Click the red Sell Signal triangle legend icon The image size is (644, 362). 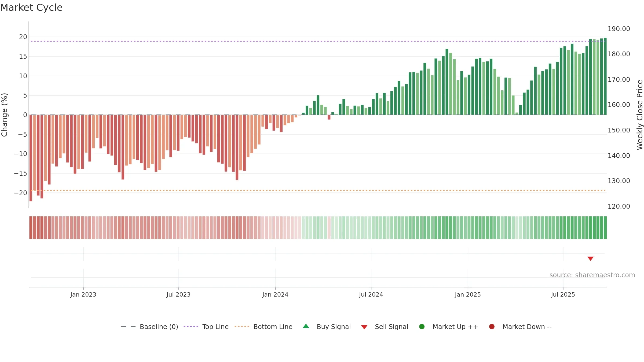[x=364, y=327]
